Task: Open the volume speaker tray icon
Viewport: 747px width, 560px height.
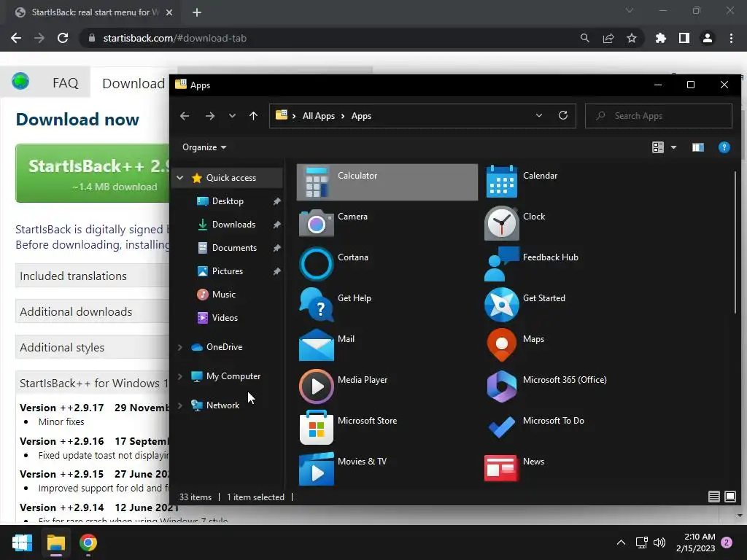Action: [x=659, y=542]
